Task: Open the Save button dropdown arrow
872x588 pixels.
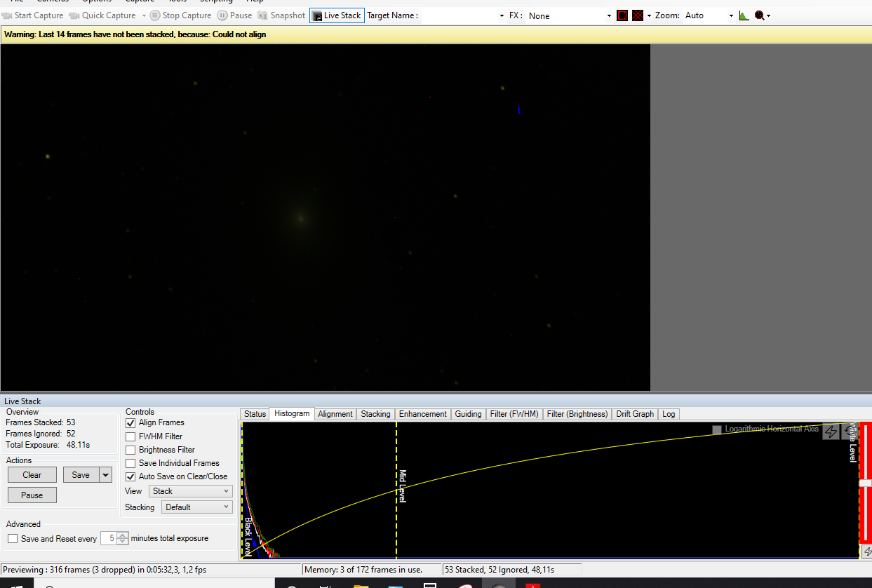Action: click(106, 475)
